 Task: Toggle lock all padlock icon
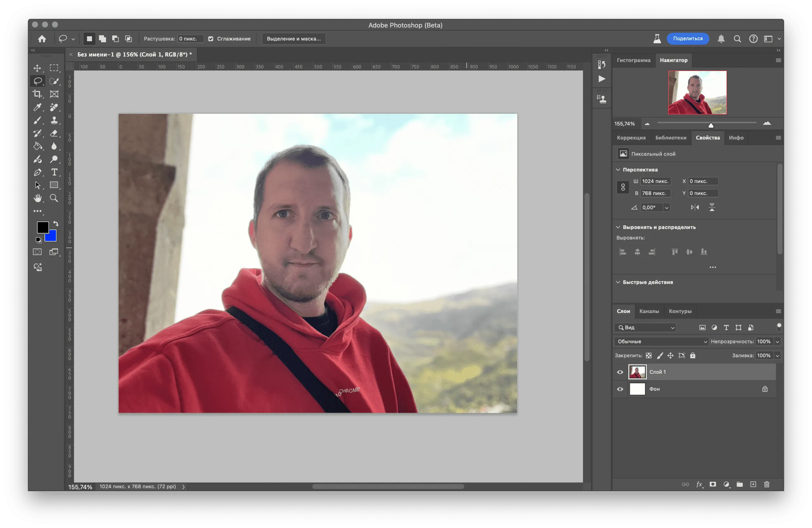(x=693, y=356)
